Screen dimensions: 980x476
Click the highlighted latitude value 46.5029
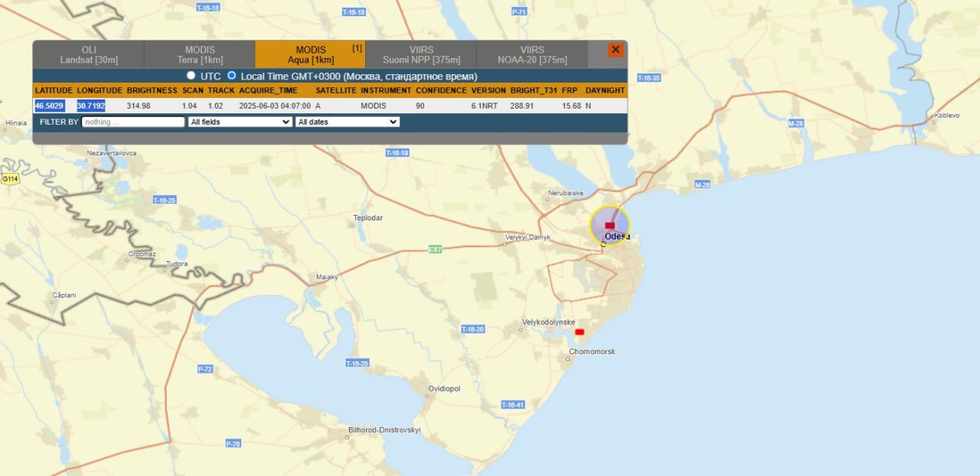point(49,106)
